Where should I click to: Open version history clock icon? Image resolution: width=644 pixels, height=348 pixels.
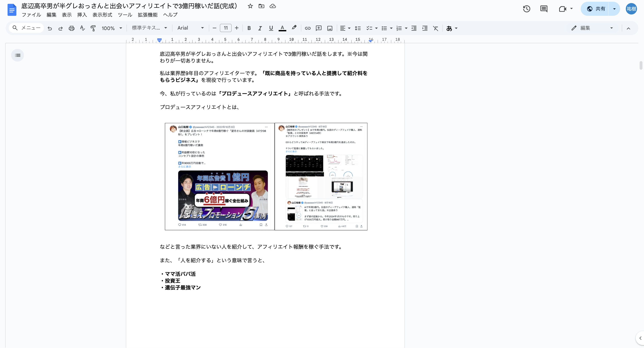pyautogui.click(x=527, y=9)
